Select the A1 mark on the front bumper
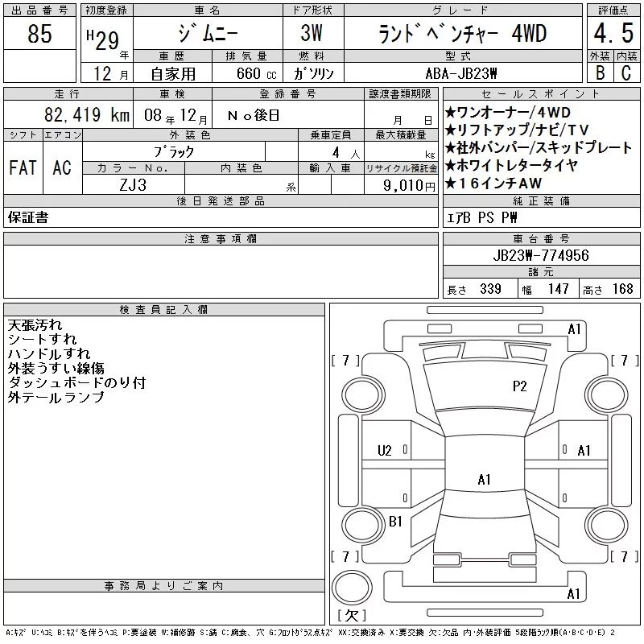Image resolution: width=644 pixels, height=644 pixels. [574, 329]
